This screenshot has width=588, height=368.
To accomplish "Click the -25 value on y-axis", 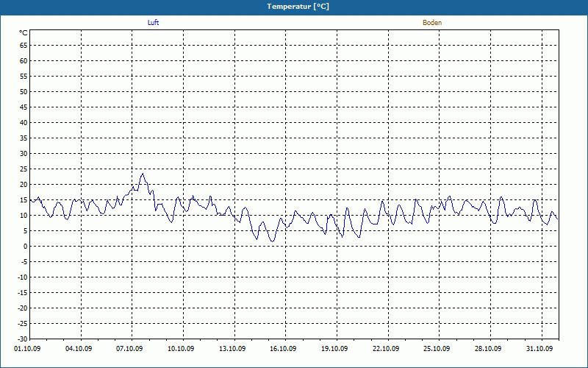I will click(x=23, y=323).
